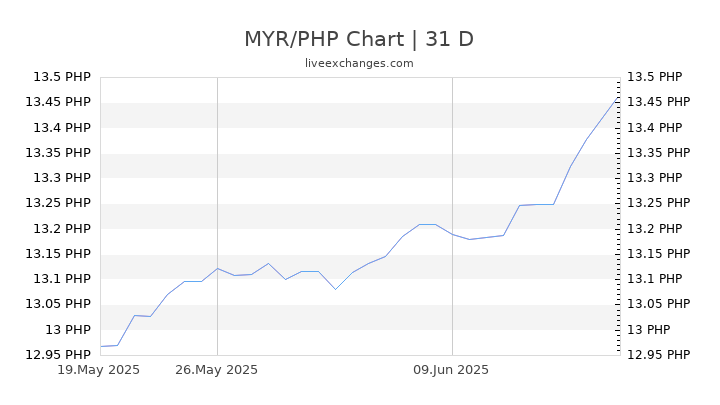Click the right axis label '13.5 PHP'
720x405 pixels.
pos(655,77)
